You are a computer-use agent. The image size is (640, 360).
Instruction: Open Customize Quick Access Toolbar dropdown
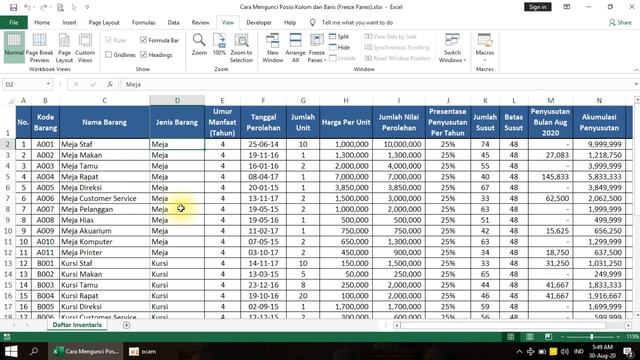point(87,7)
